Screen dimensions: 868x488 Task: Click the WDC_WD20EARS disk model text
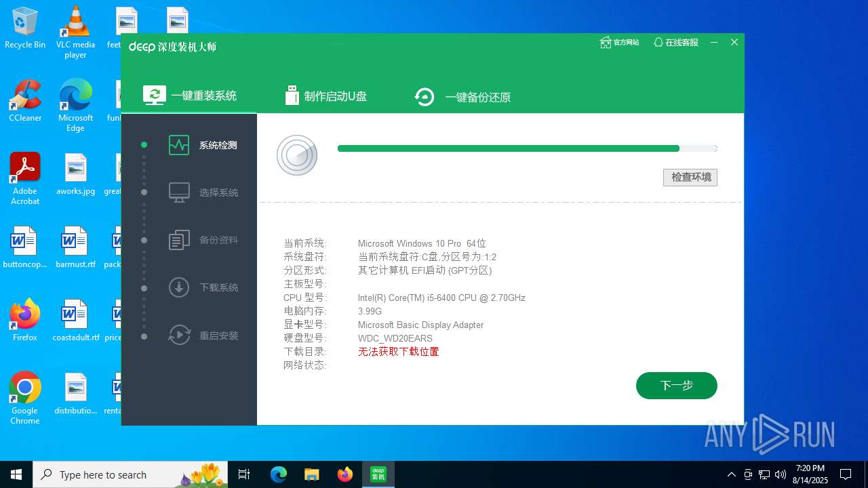pyautogui.click(x=395, y=338)
